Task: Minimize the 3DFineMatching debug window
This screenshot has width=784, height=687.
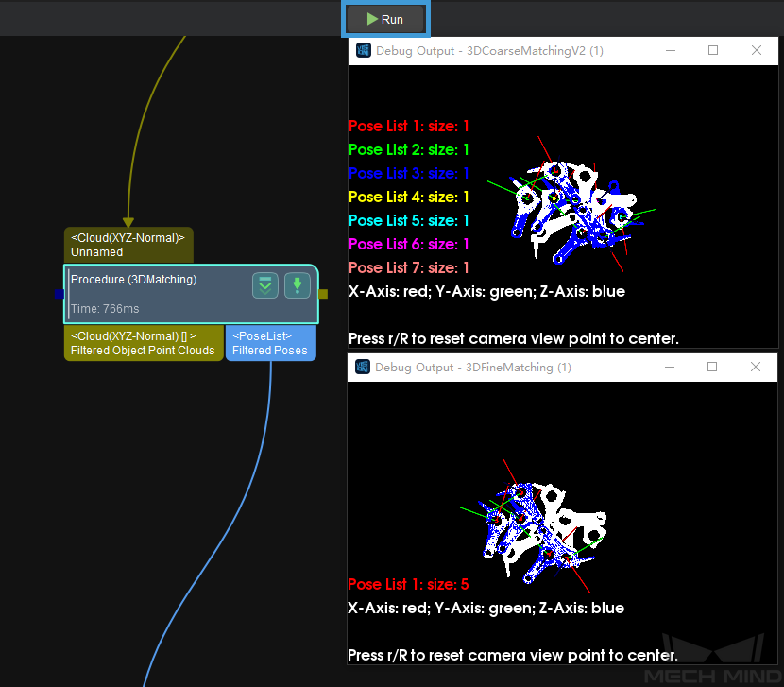Action: click(x=670, y=368)
